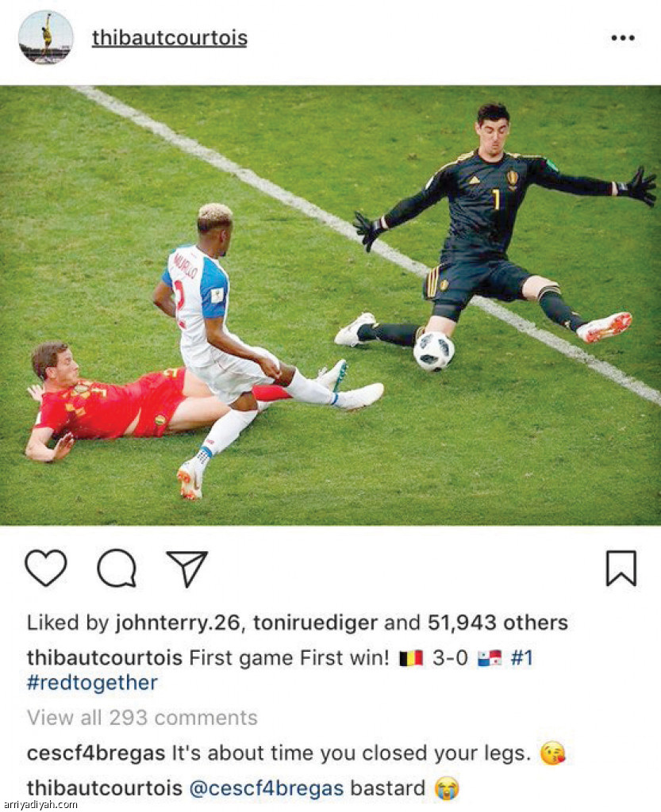Open thibautcourtois profile picture
661x812 pixels.
[x=45, y=37]
